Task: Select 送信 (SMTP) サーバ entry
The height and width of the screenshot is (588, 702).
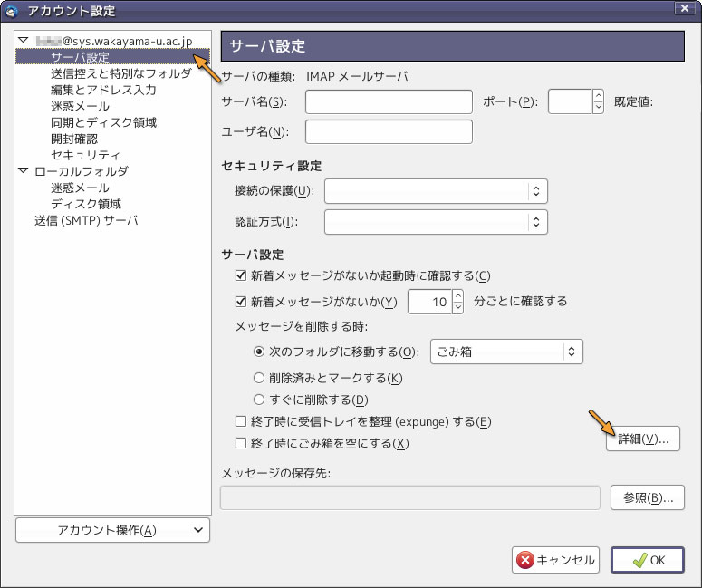Action: pyautogui.click(x=86, y=220)
